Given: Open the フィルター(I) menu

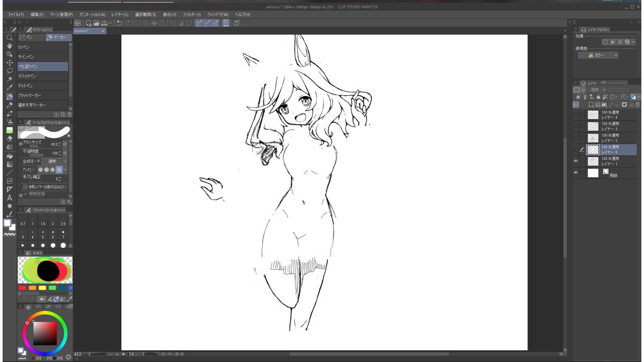Looking at the screenshot, I should coord(192,15).
